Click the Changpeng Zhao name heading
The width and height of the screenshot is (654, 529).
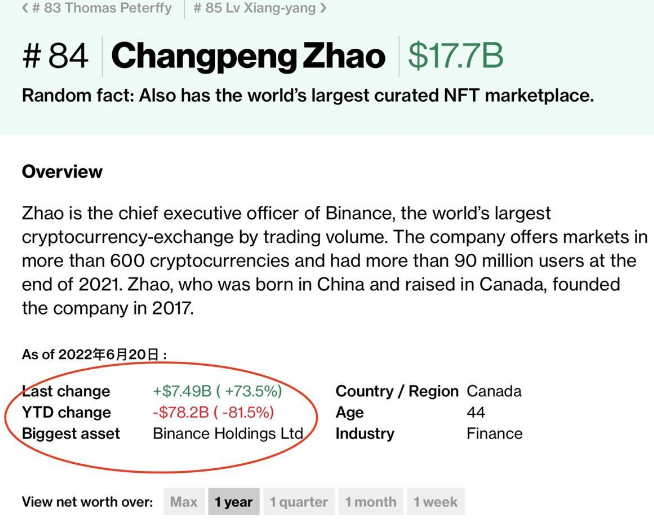[x=248, y=56]
